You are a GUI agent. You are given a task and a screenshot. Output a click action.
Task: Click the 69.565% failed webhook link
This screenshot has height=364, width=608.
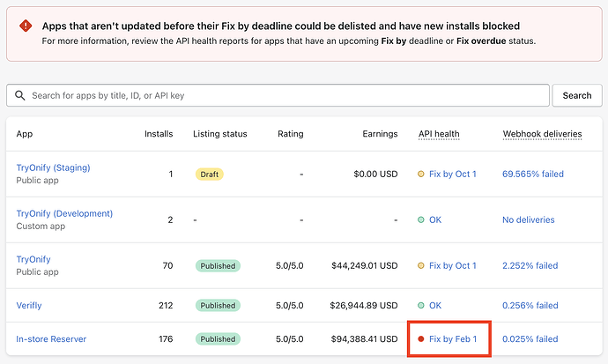pyautogui.click(x=533, y=174)
